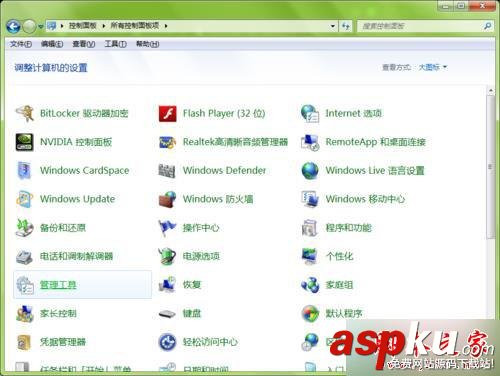
Task: Open the 编辑(E) menu
Action: click(x=52, y=44)
